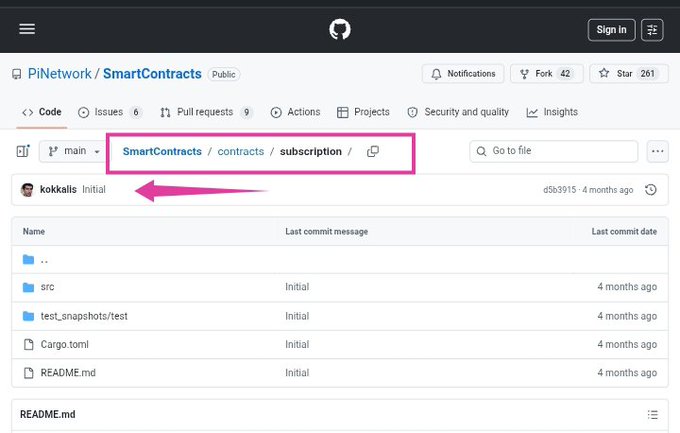Image resolution: width=680 pixels, height=433 pixels.
Task: Click the 4 months ago date for src
Action: tap(627, 287)
